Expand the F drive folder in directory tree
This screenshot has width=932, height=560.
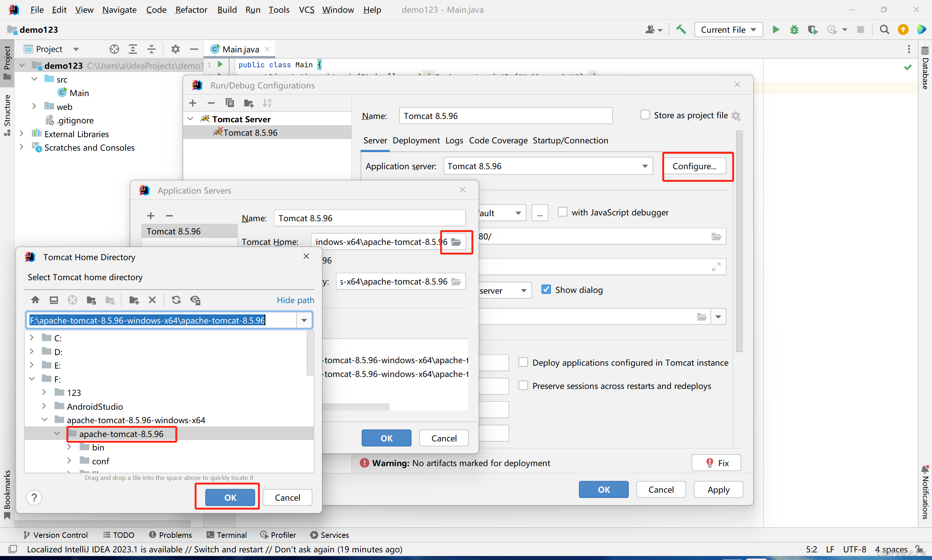[x=31, y=378]
